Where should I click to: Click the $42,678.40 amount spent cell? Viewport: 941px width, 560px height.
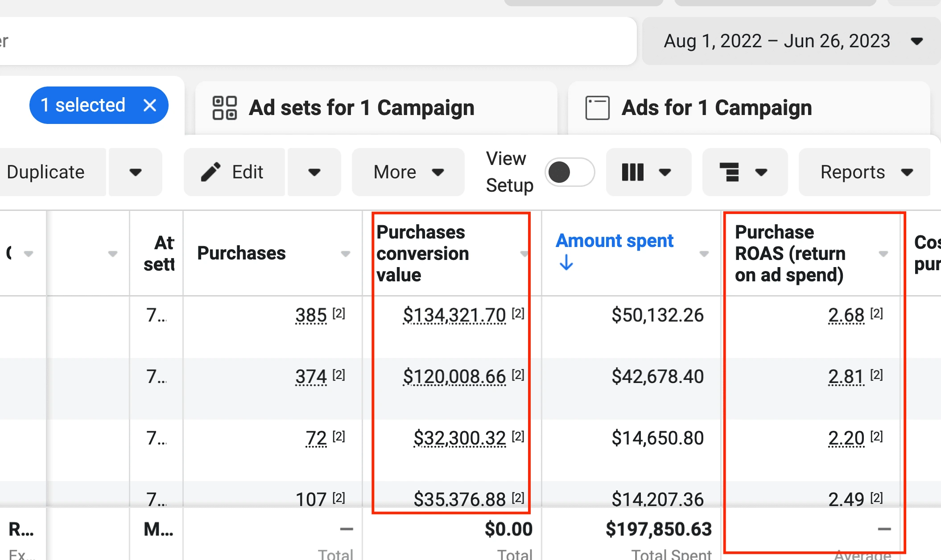click(657, 377)
